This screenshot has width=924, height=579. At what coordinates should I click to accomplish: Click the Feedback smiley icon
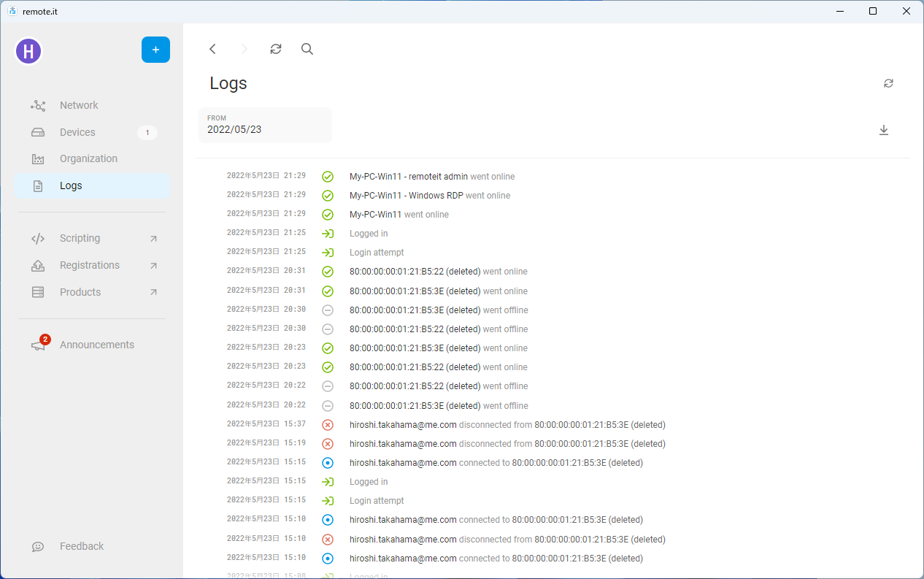38,547
